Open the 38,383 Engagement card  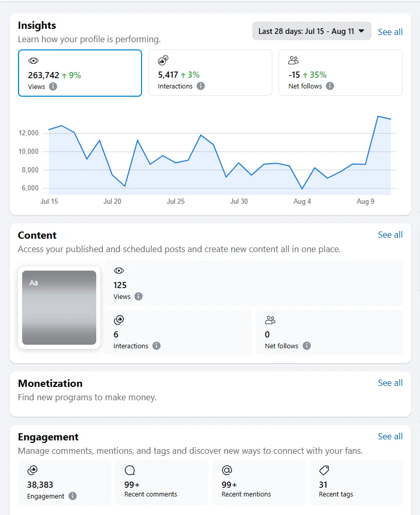pos(64,483)
